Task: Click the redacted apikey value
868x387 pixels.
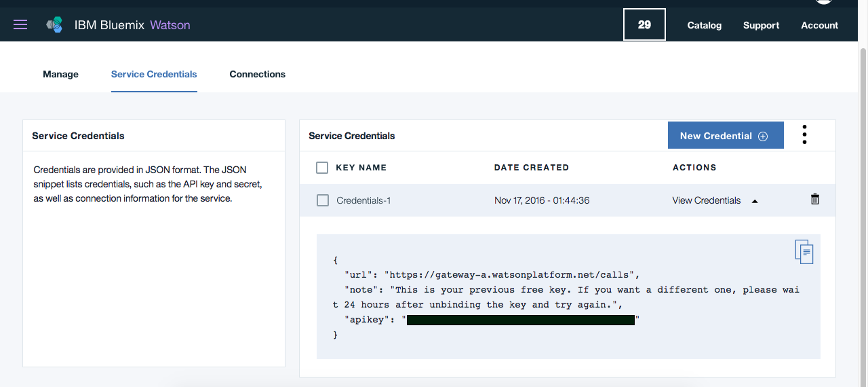Action: coord(521,320)
